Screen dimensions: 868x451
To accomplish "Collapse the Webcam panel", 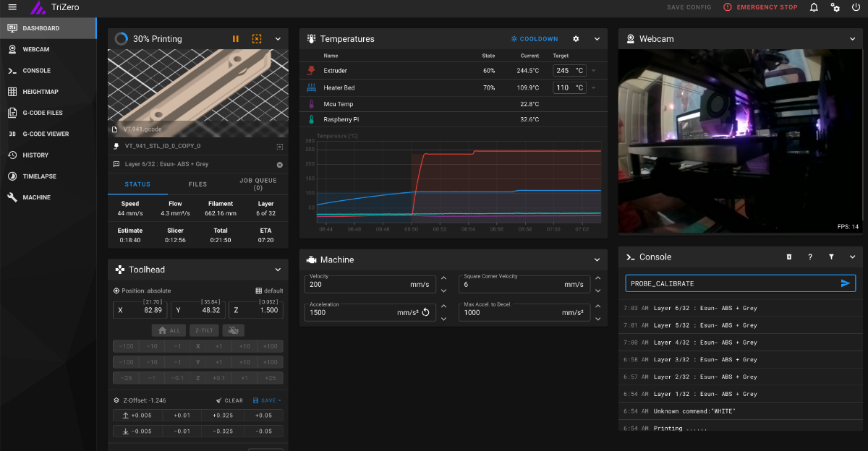I will (853, 39).
